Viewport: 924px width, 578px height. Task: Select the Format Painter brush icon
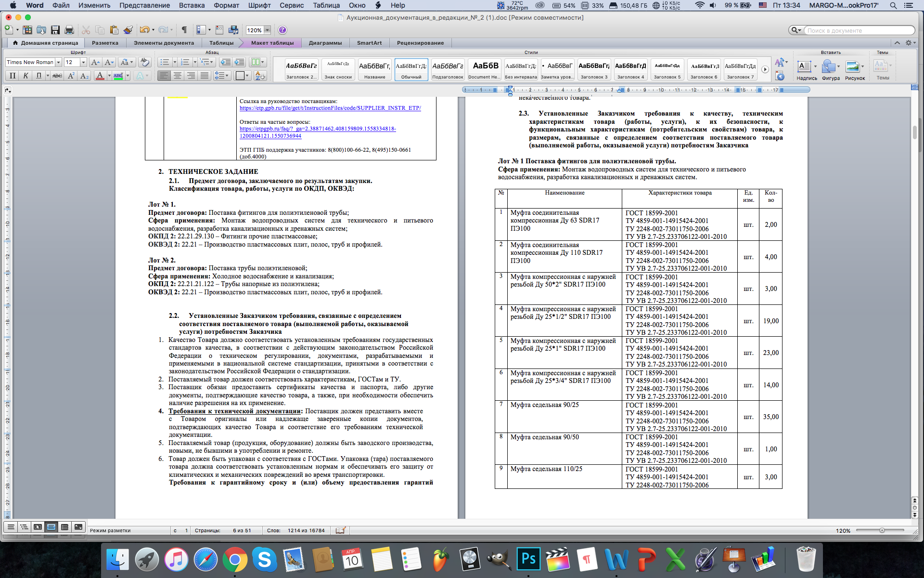[x=128, y=30]
